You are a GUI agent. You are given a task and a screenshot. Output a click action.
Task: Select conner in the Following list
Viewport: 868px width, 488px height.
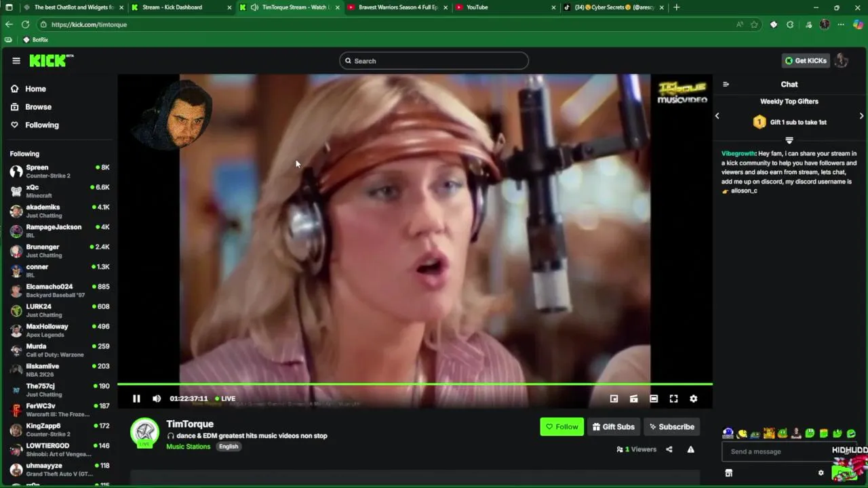(x=60, y=270)
